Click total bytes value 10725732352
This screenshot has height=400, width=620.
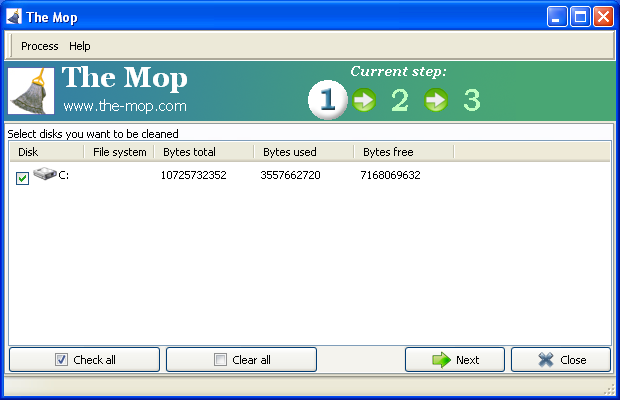point(193,175)
